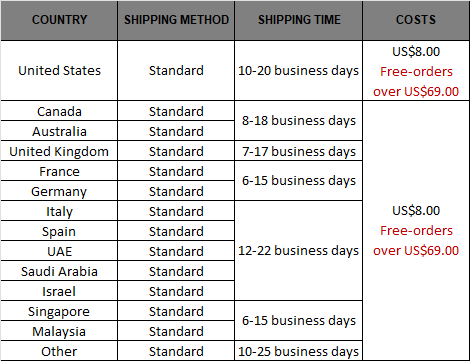Click the COSTS column header

point(416,20)
